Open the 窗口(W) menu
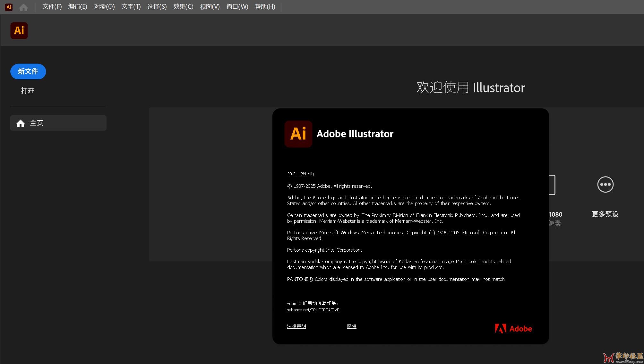644x364 pixels. click(x=237, y=7)
